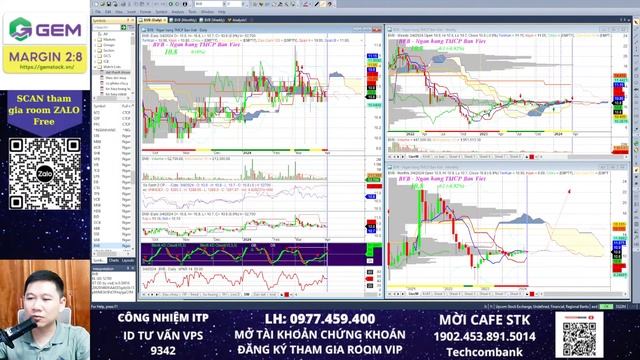
Task: Switch to the Layouts bottom panel tab
Action: coord(128,260)
